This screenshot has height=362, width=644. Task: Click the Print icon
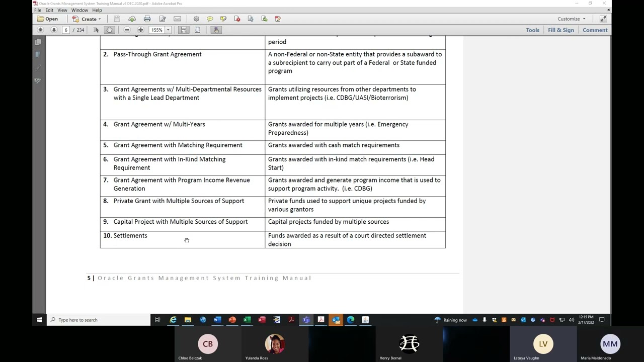coord(147,19)
